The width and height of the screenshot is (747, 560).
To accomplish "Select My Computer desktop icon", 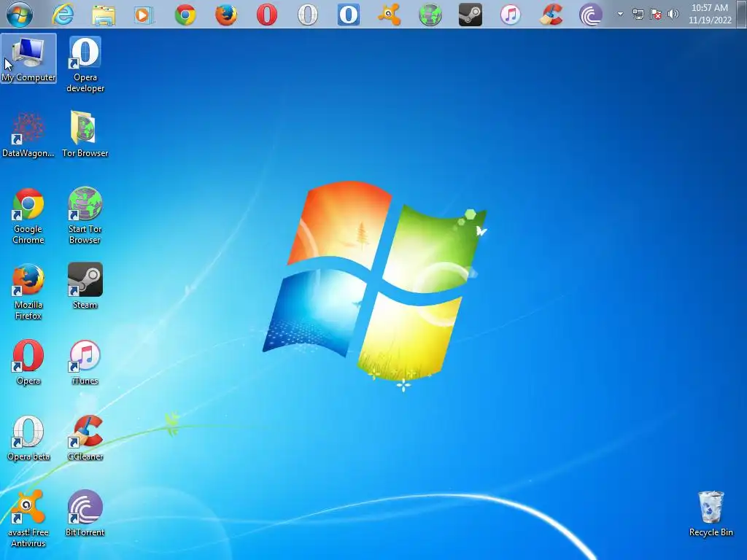I will [28, 58].
